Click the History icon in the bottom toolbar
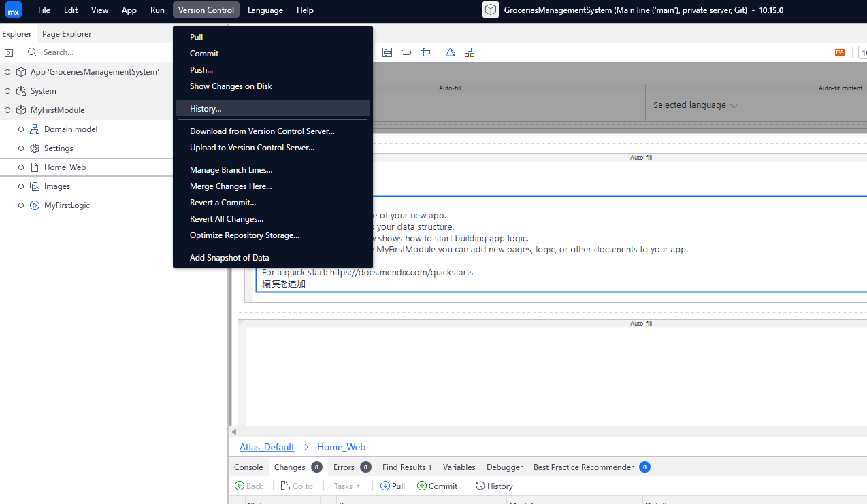 tap(479, 486)
